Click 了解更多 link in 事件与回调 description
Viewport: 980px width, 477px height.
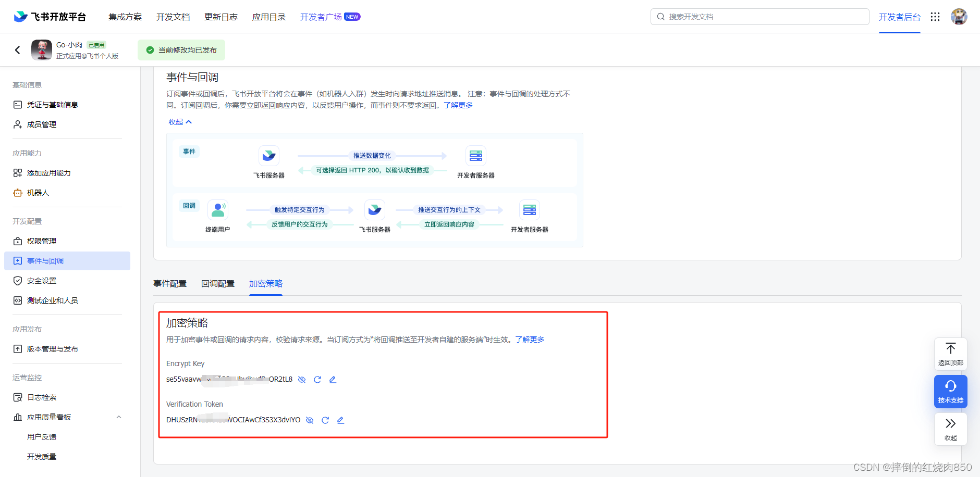pos(458,105)
